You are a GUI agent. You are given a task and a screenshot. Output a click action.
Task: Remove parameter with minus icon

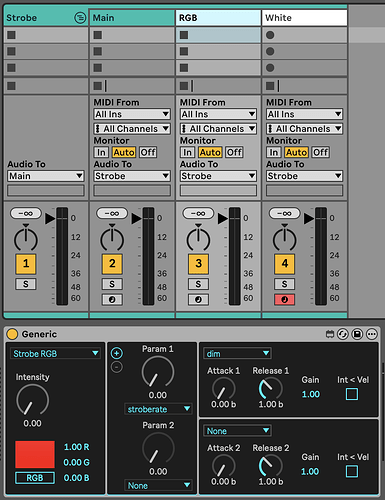(x=117, y=367)
